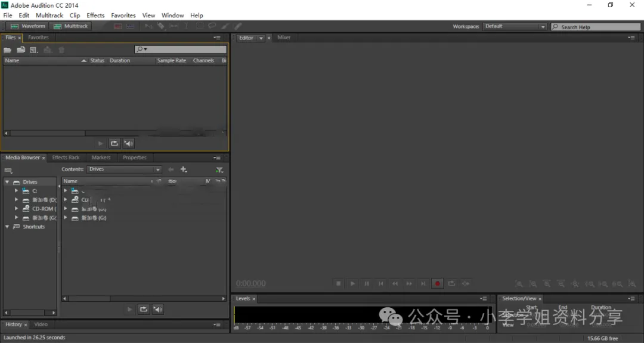Toggle the spectral pitch display icon

[130, 26]
